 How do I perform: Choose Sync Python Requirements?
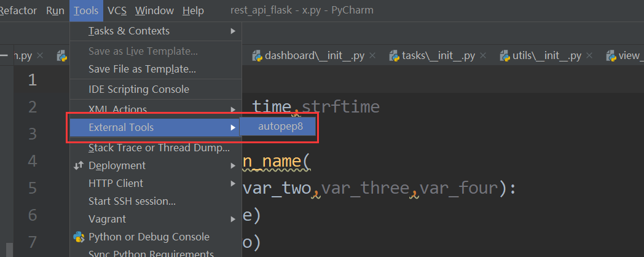pos(155,253)
